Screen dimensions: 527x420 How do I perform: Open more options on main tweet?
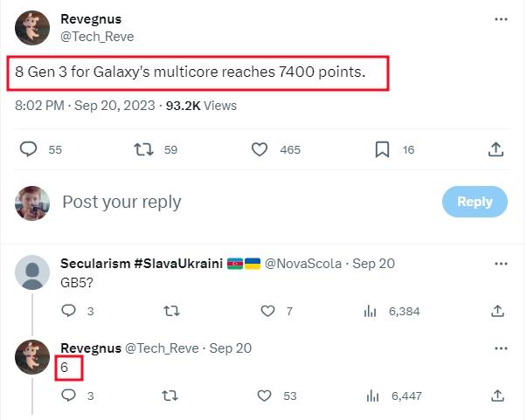tap(500, 19)
